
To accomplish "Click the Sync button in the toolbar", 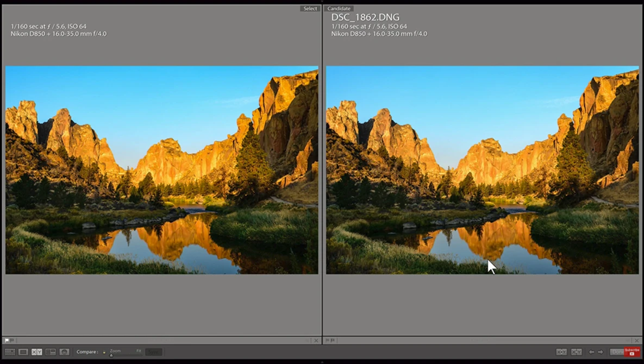I will 154,352.
